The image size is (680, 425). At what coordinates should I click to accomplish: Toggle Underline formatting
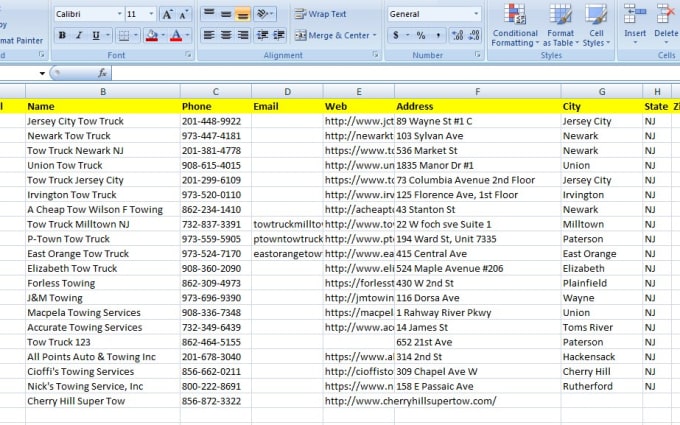[95, 35]
